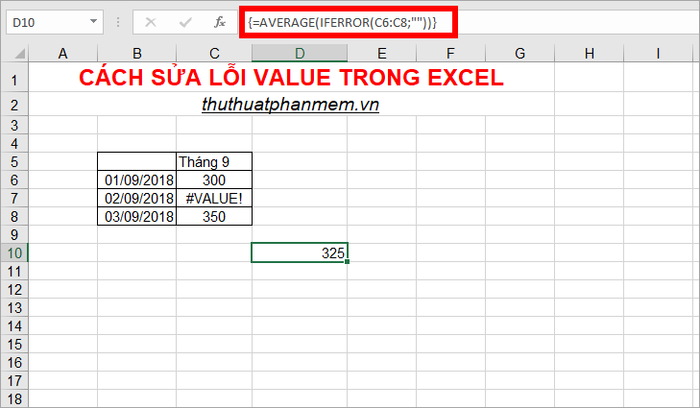
Task: Select column F header
Action: [x=451, y=54]
